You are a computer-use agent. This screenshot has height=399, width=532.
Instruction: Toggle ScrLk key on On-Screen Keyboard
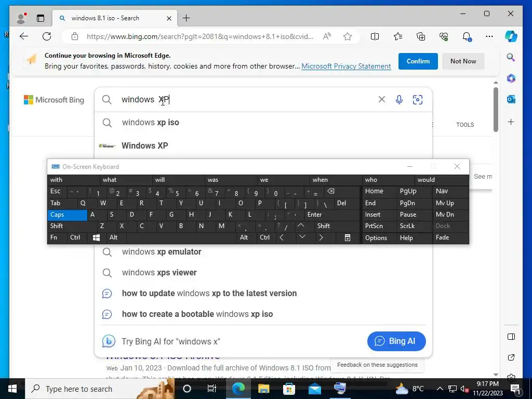point(414,226)
